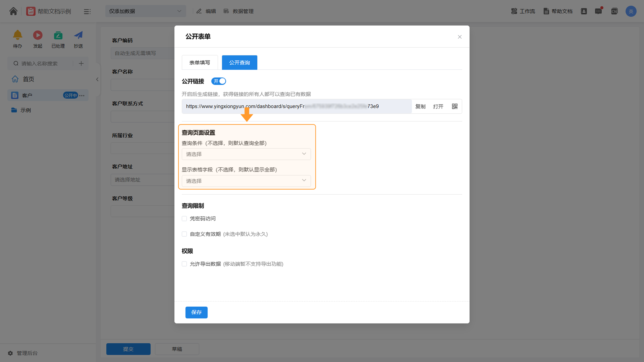The width and height of the screenshot is (644, 362).
Task: Click the 客户名称 input field
Action: (x=143, y=85)
